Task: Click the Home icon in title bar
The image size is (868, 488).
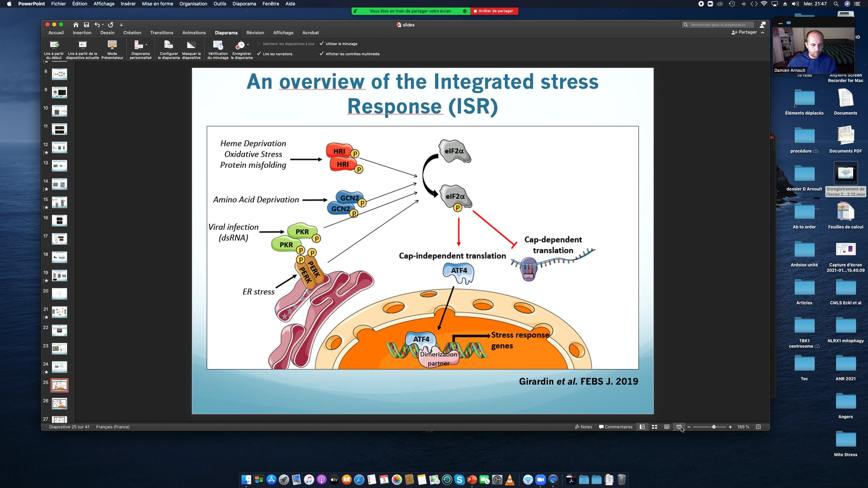Action: (x=76, y=25)
